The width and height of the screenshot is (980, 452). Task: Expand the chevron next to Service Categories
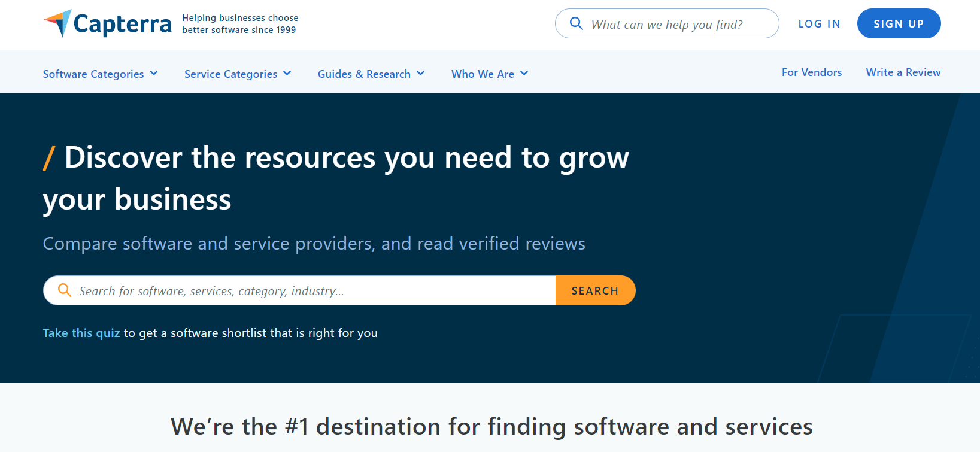[287, 74]
